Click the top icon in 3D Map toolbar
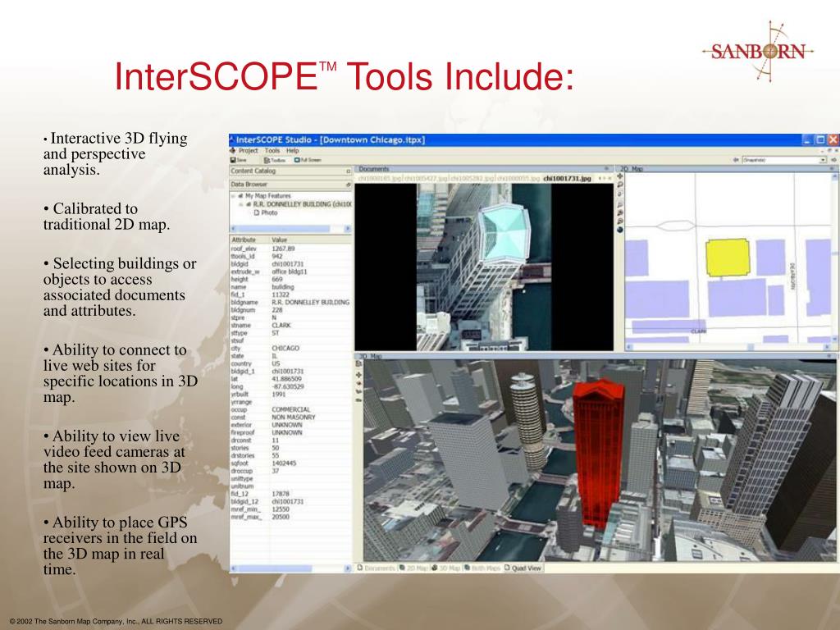Screen dimensions: 840x630 click(359, 363)
